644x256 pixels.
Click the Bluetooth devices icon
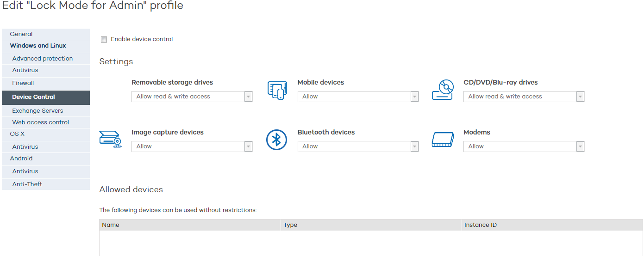tap(276, 140)
